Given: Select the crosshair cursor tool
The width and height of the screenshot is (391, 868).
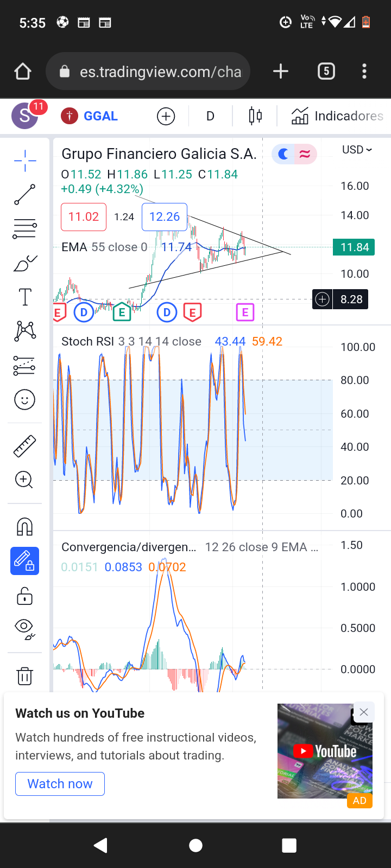Looking at the screenshot, I should [25, 161].
